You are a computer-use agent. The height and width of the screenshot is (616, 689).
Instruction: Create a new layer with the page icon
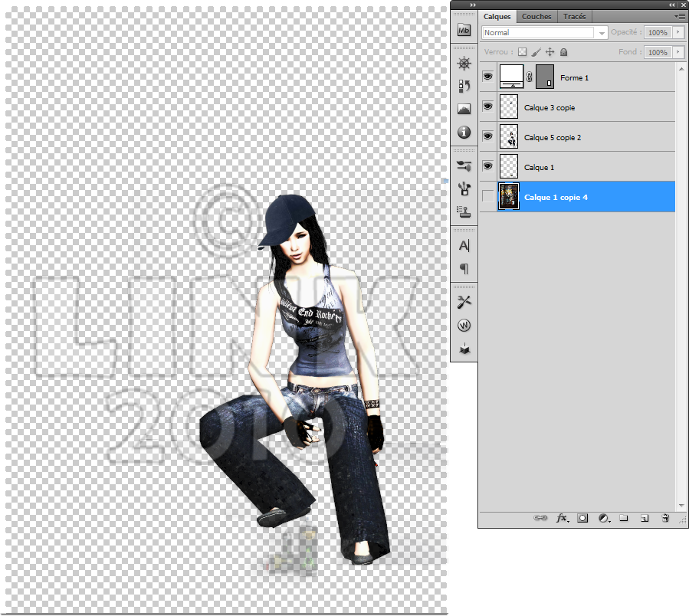tap(645, 519)
